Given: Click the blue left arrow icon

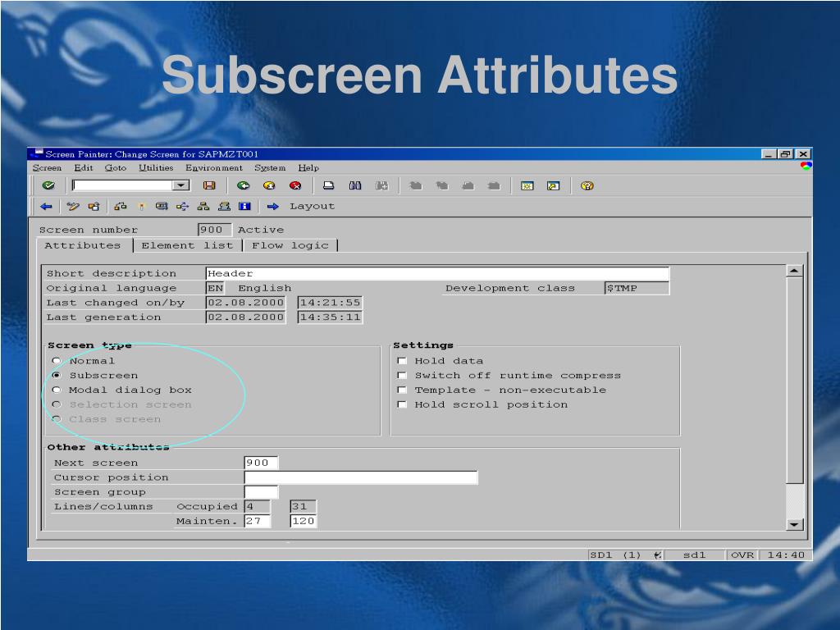Looking at the screenshot, I should click(46, 206).
